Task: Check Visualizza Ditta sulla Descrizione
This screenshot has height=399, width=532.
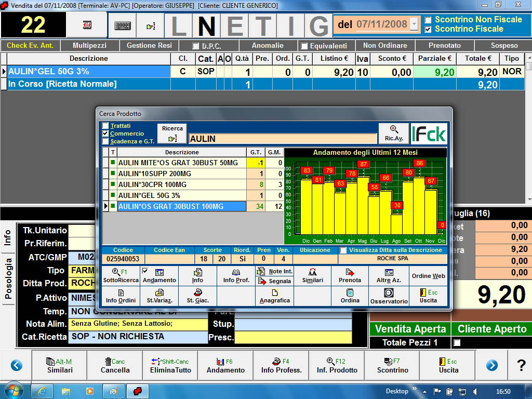Action: coord(343,250)
